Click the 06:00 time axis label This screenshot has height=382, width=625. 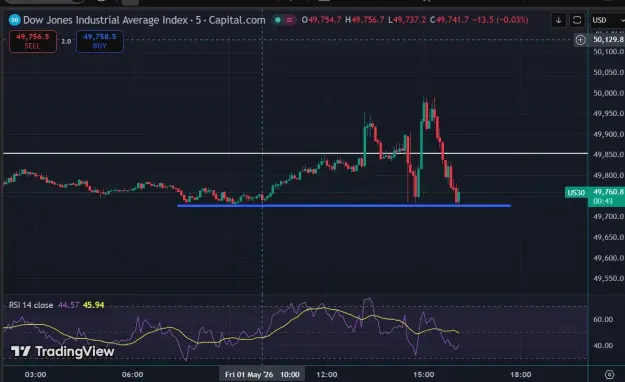point(132,374)
